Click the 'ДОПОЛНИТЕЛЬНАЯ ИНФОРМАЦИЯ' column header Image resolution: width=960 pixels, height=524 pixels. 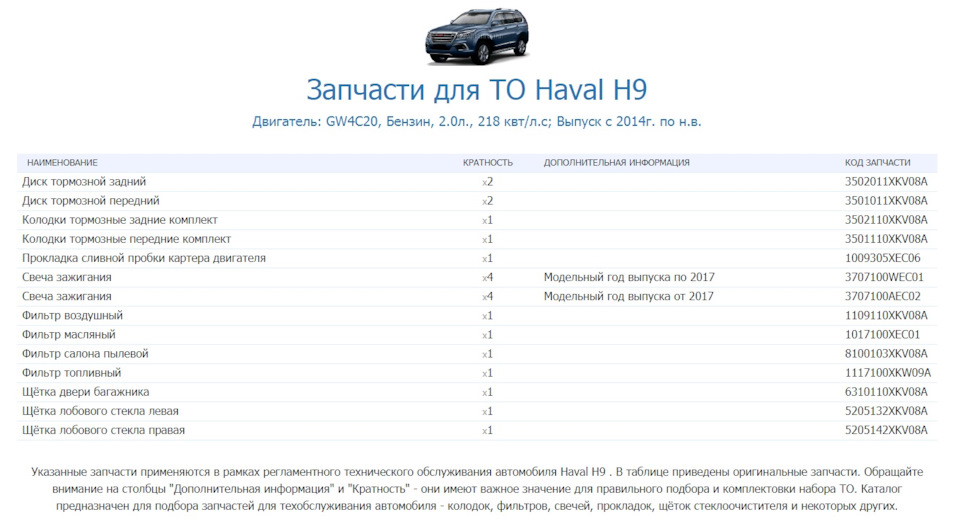pyautogui.click(x=617, y=163)
